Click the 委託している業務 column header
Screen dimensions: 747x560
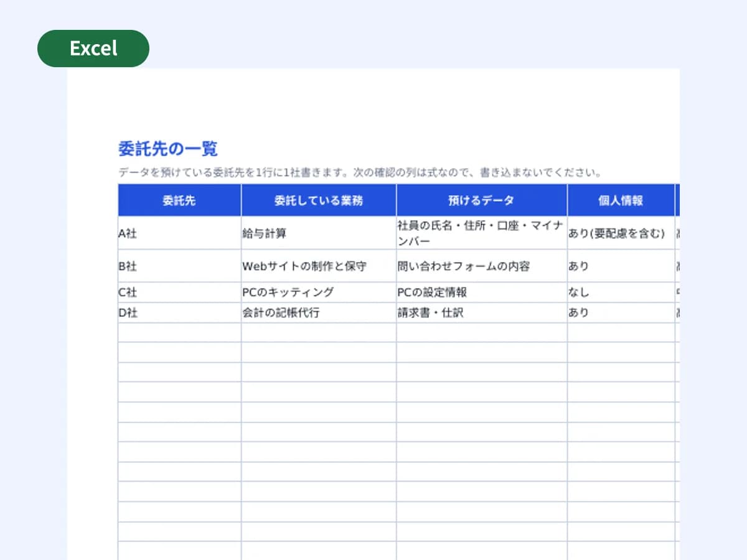click(x=319, y=200)
